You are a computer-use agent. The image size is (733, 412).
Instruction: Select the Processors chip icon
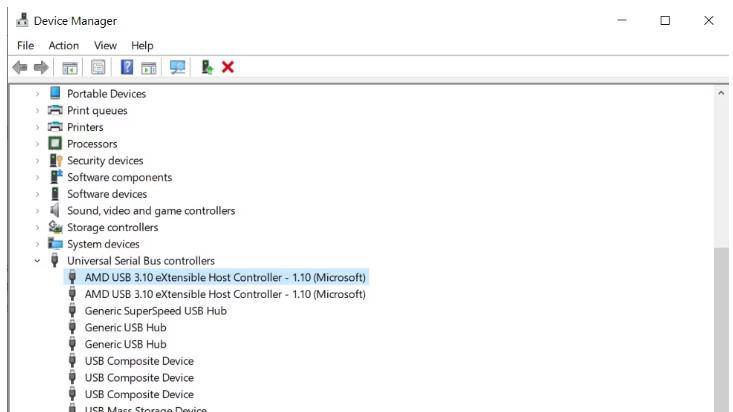click(x=55, y=144)
